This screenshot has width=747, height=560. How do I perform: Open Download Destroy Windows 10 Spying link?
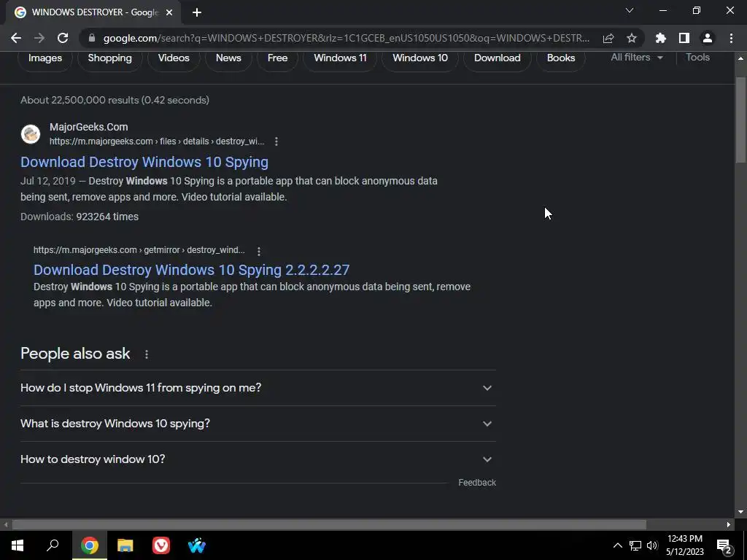(x=144, y=162)
